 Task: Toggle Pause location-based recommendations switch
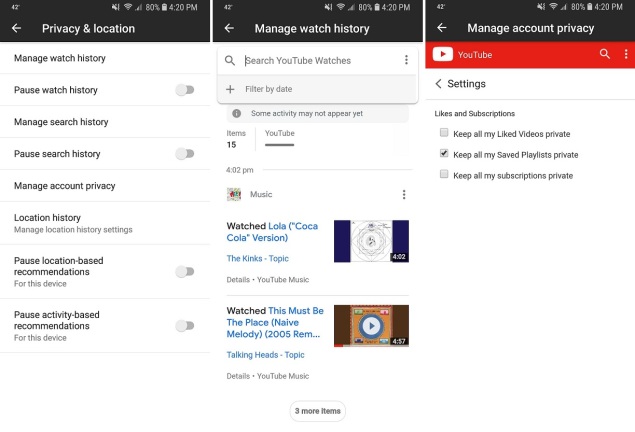pos(185,272)
